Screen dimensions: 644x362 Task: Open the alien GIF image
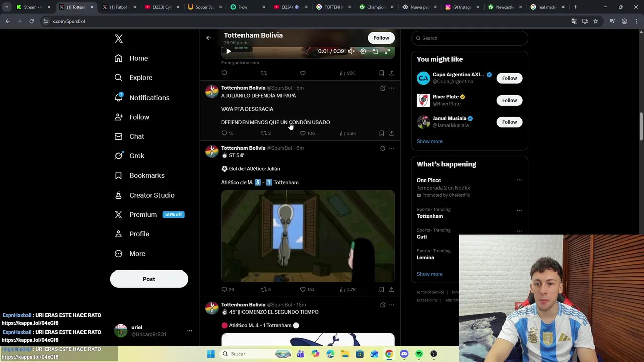point(308,235)
